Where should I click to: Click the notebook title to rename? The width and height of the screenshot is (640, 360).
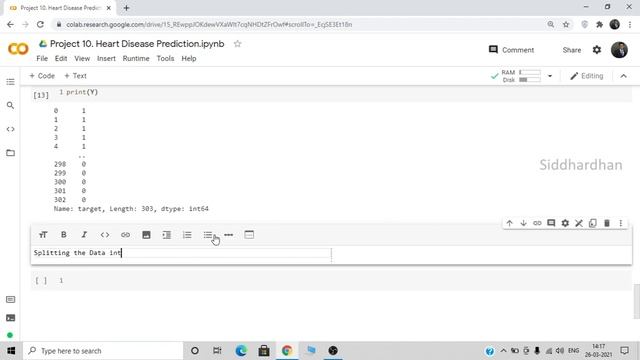[x=137, y=44]
